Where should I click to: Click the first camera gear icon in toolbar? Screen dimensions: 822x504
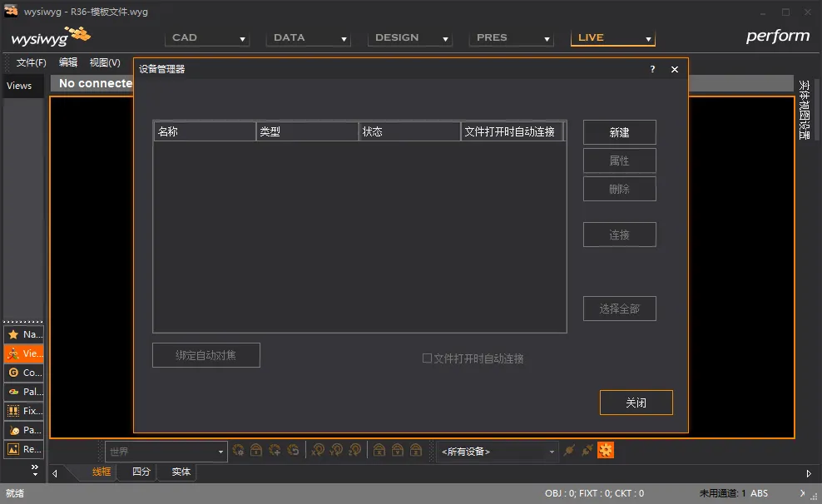click(238, 450)
